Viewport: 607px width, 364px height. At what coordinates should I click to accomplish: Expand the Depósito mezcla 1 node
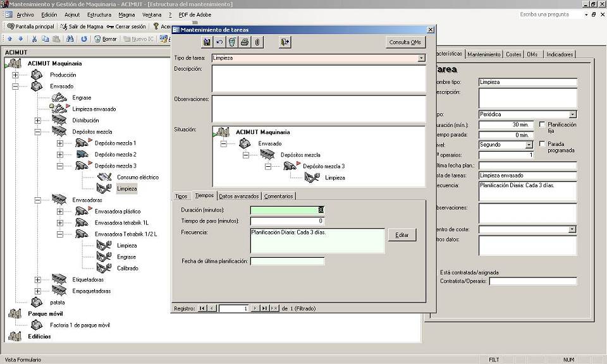60,143
